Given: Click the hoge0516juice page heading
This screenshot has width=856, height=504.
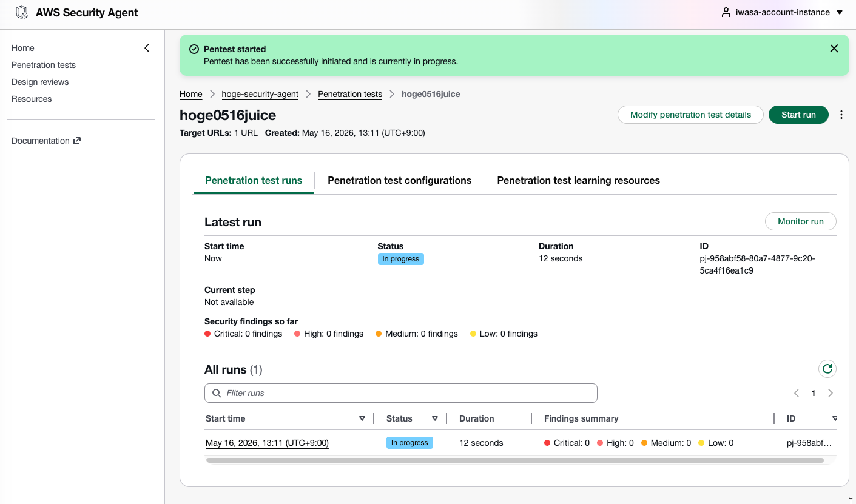Looking at the screenshot, I should 228,115.
